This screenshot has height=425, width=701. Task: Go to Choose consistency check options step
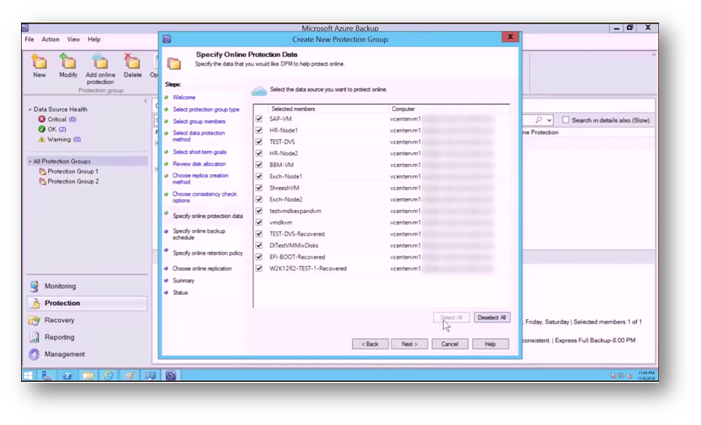click(x=205, y=197)
